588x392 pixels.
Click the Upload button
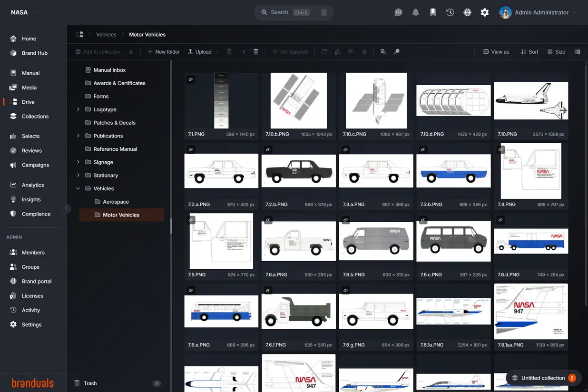pyautogui.click(x=200, y=52)
